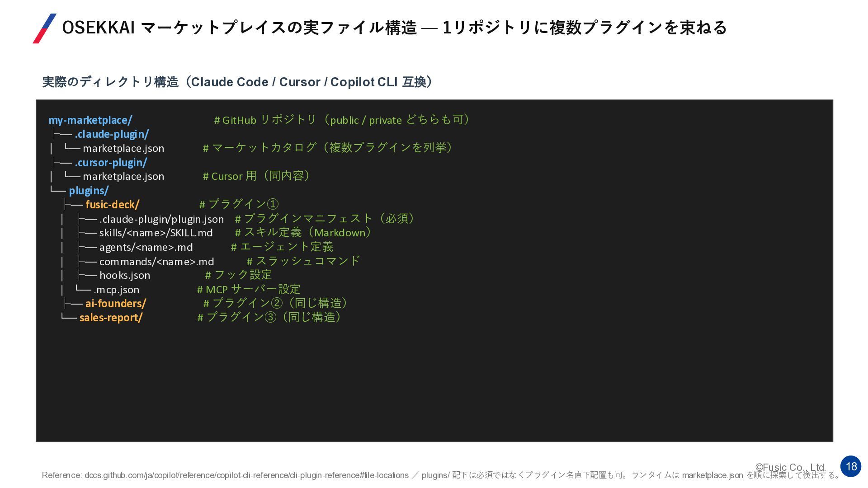The width and height of the screenshot is (868, 488).
Task: Select the my-marketplace/ root folder
Action: click(90, 120)
